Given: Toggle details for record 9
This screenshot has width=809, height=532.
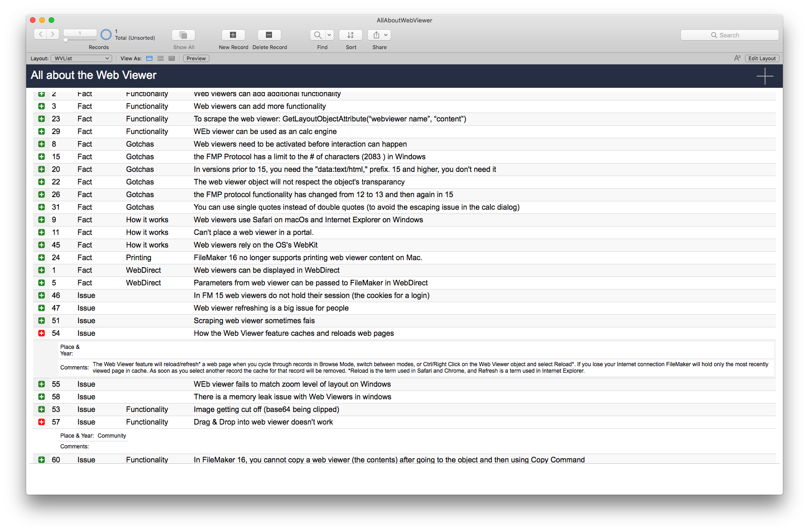Looking at the screenshot, I should [x=42, y=220].
